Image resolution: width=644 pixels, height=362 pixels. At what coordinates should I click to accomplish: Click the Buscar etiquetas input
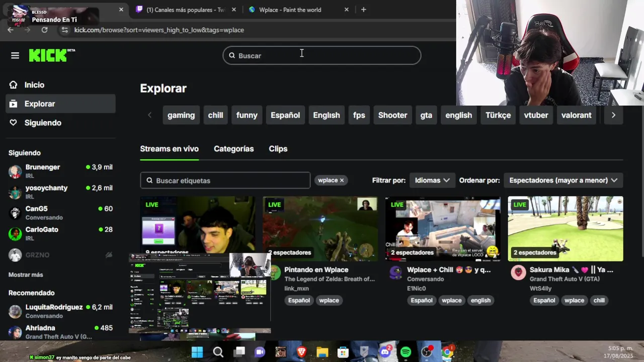[225, 180]
